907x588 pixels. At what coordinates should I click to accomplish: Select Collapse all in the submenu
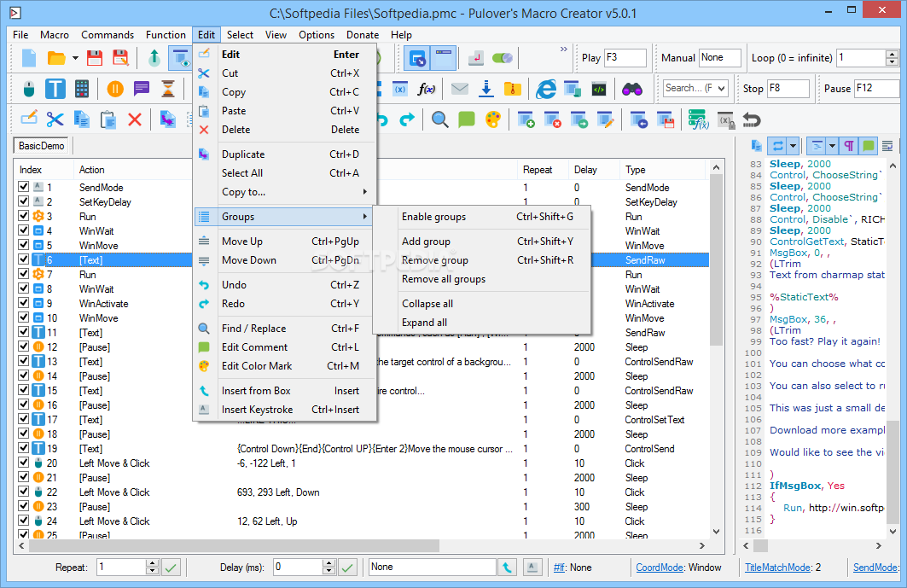482,303
